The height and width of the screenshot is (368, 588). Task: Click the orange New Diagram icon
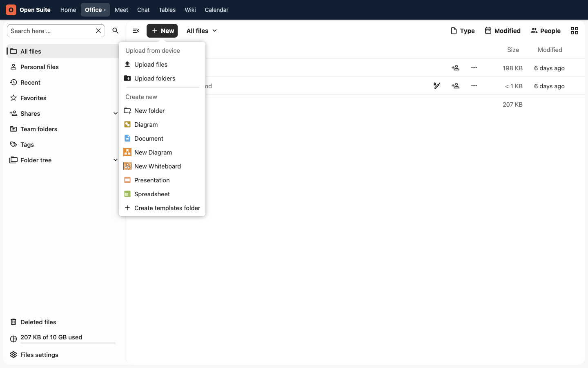pyautogui.click(x=127, y=153)
